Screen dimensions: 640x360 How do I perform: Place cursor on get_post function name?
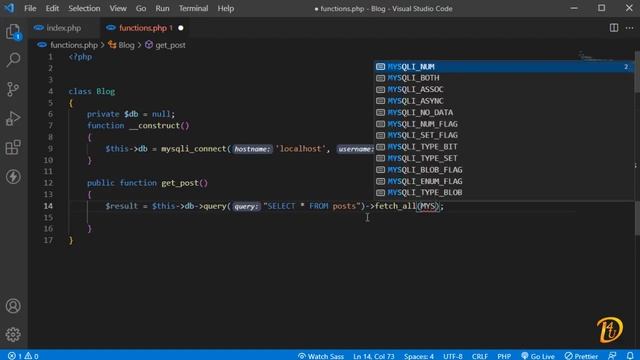pos(180,183)
